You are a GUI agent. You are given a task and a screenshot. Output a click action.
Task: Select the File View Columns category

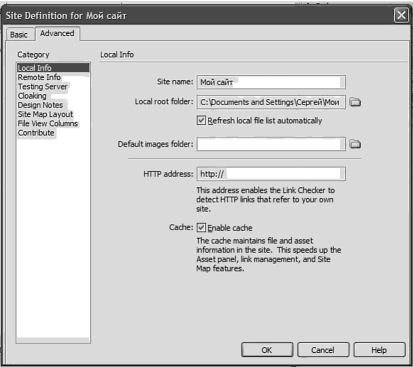tap(53, 123)
